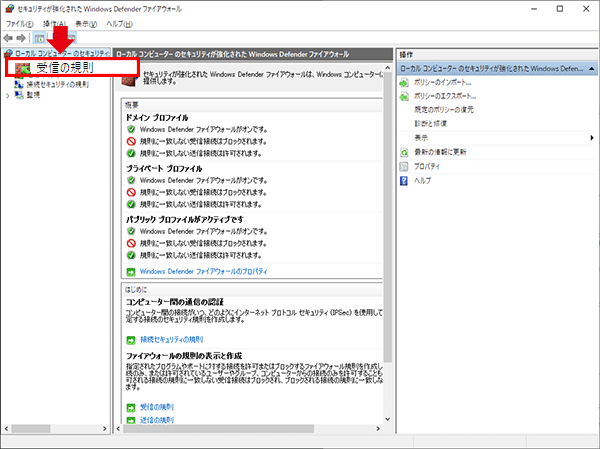Click the center pane horizontal scrollbar thumb
Image resolution: width=600 pixels, height=449 pixels.
(x=218, y=429)
